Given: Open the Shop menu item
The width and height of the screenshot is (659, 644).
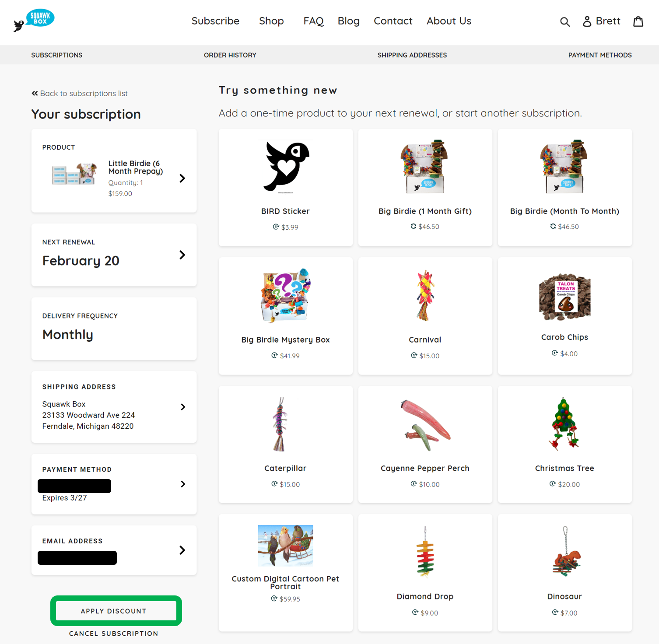Looking at the screenshot, I should pos(271,21).
